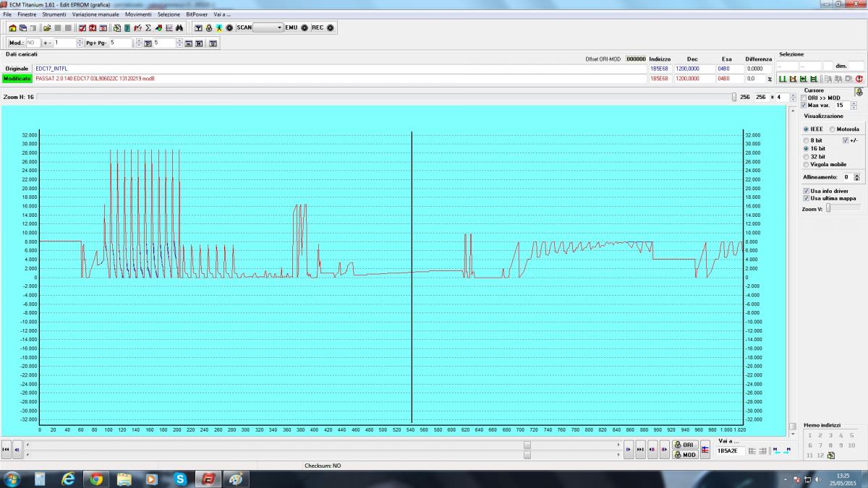Select 8 bit visualization

point(806,140)
